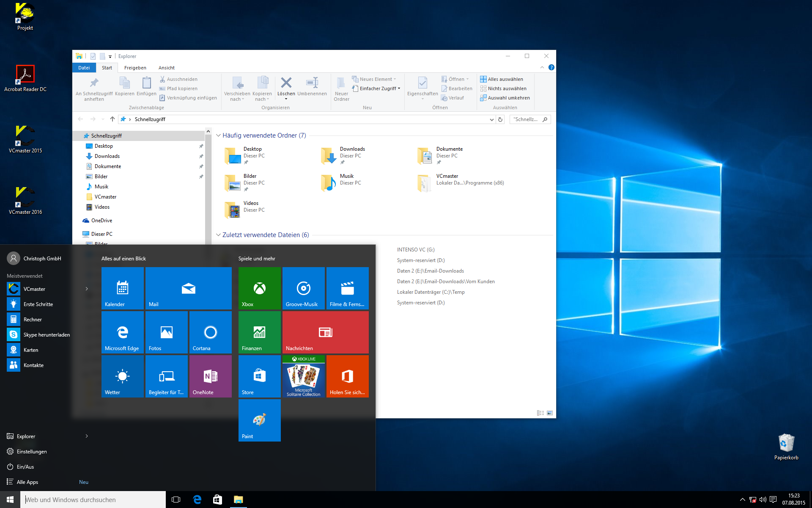
Task: Open the Paint tile
Action: (x=259, y=420)
